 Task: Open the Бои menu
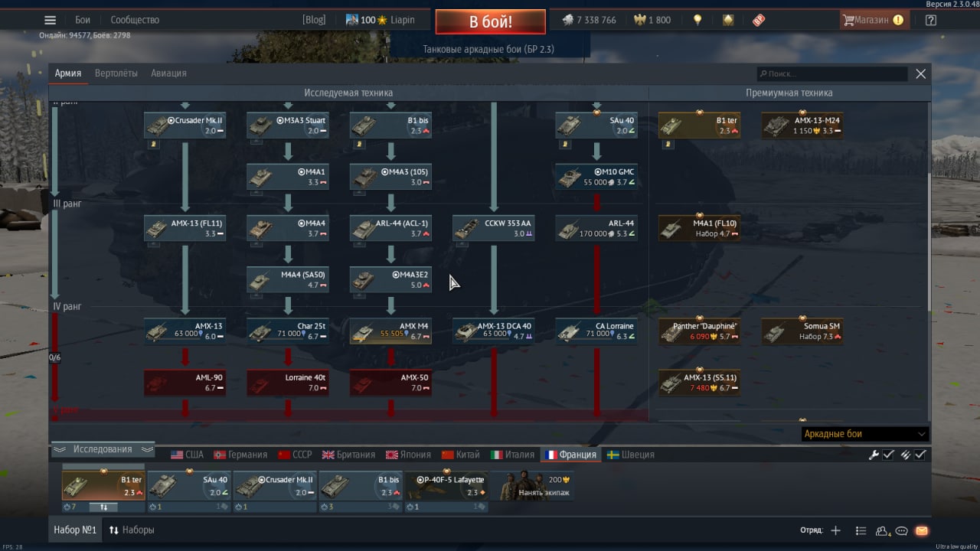[83, 21]
